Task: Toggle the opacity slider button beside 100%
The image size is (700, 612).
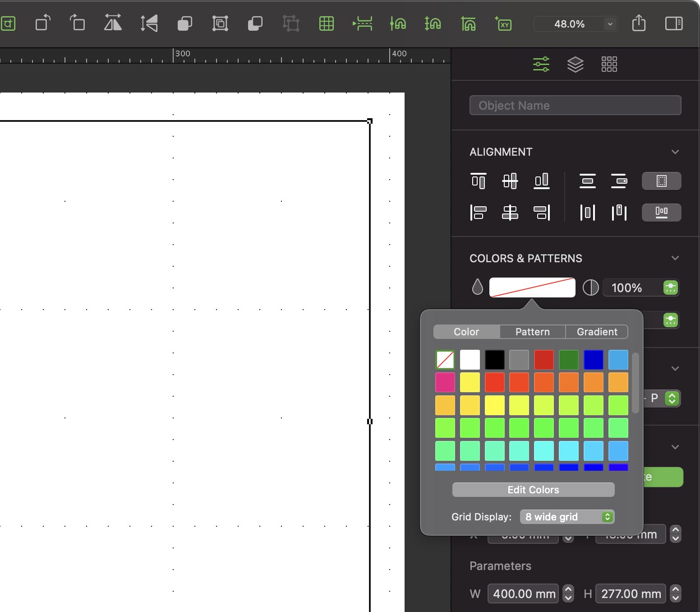Action: click(x=671, y=287)
